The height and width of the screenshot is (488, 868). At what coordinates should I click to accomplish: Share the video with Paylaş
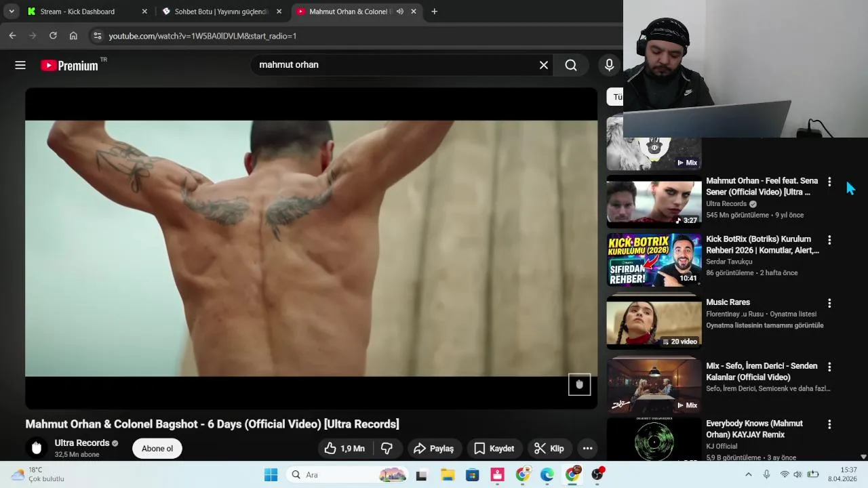pos(435,448)
